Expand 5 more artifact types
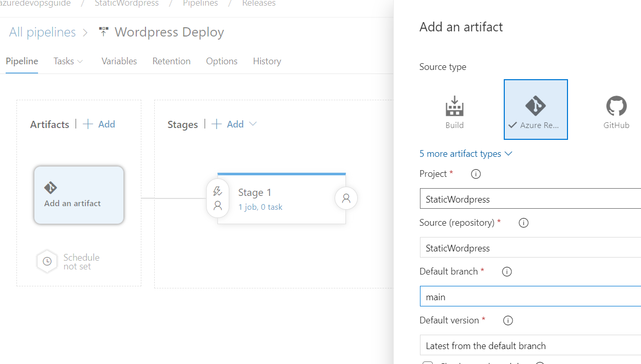The image size is (641, 364). 466,154
